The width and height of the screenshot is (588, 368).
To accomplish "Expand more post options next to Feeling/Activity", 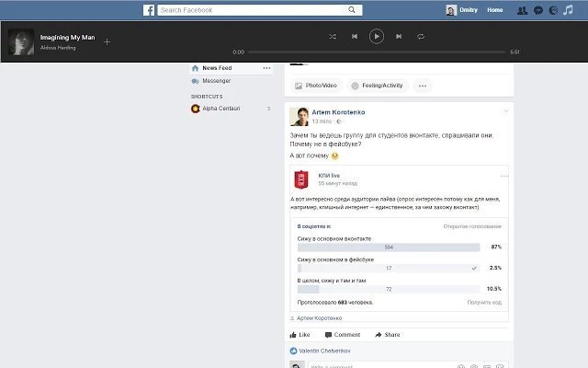I will [423, 86].
